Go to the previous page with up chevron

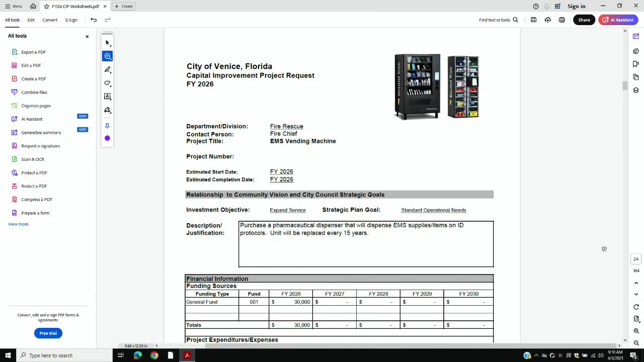[x=636, y=283]
